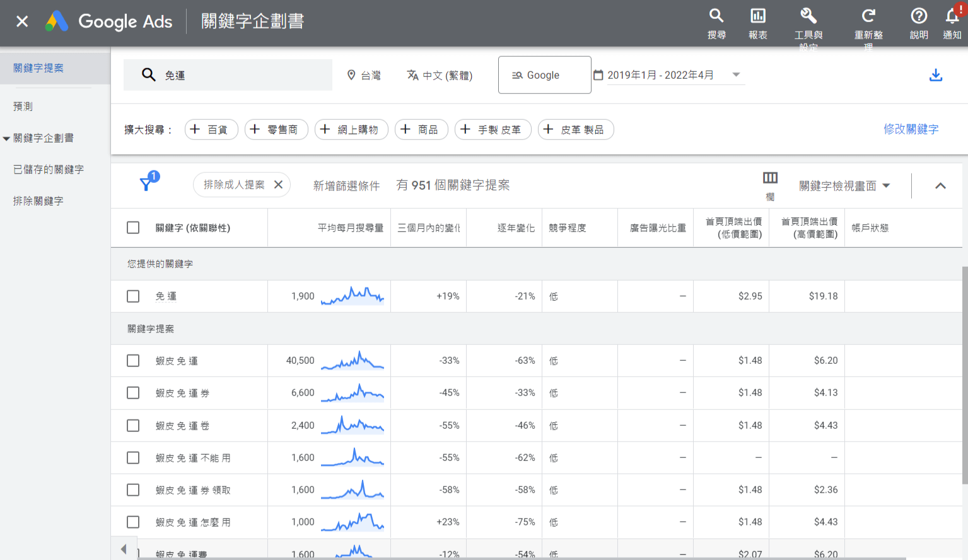Click the 帳戶狀態 column header
This screenshot has height=560, width=968.
[870, 228]
